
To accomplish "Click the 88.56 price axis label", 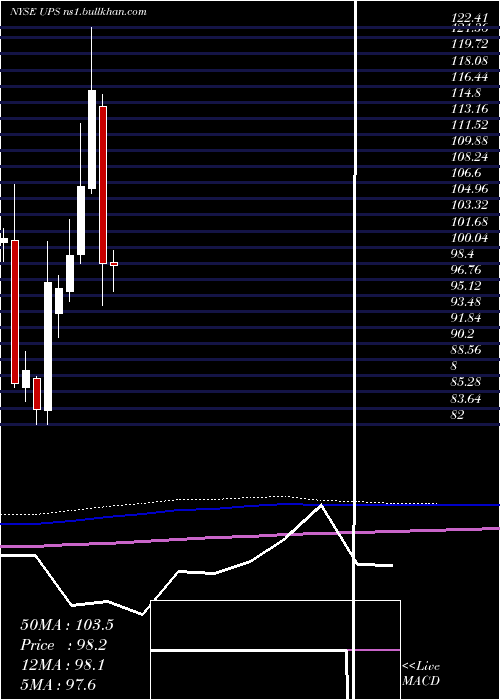I will 466,350.
